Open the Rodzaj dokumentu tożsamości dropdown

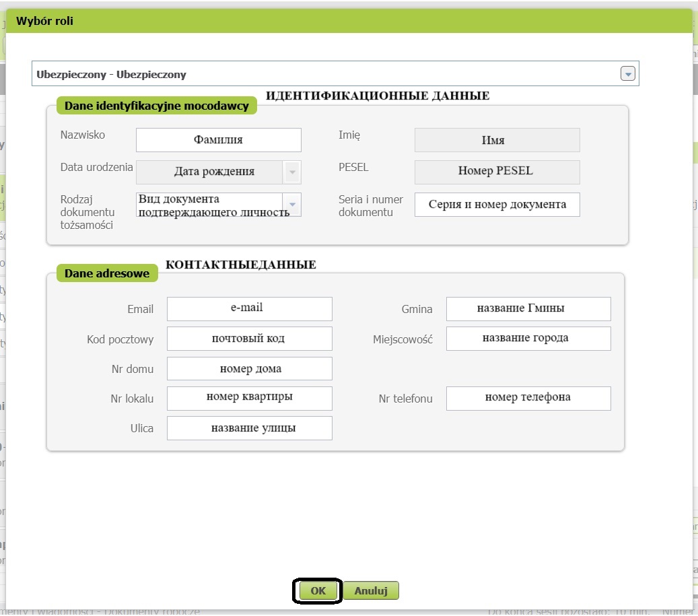click(x=292, y=205)
